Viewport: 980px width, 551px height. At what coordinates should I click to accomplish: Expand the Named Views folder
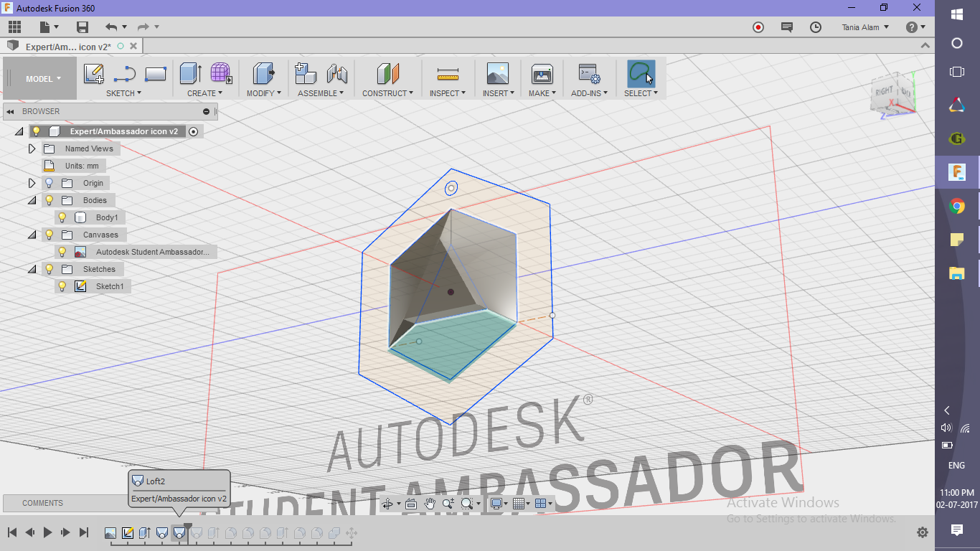pos(32,149)
